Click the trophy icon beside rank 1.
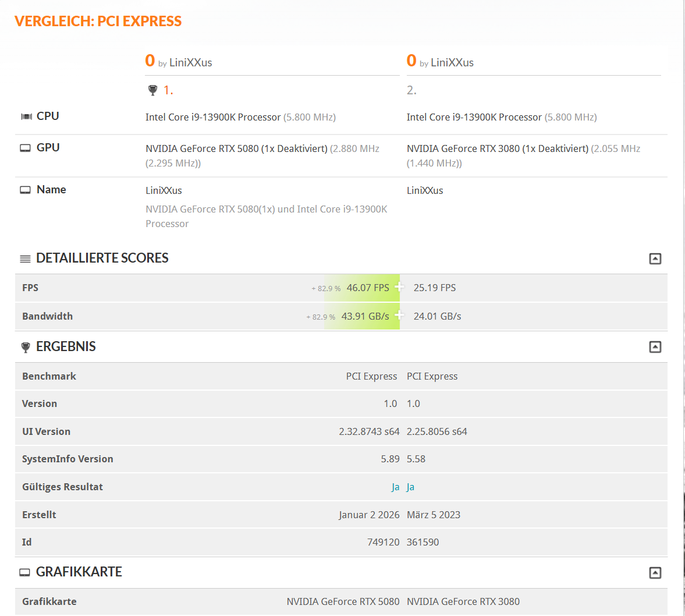The height and width of the screenshot is (616, 685). [152, 90]
